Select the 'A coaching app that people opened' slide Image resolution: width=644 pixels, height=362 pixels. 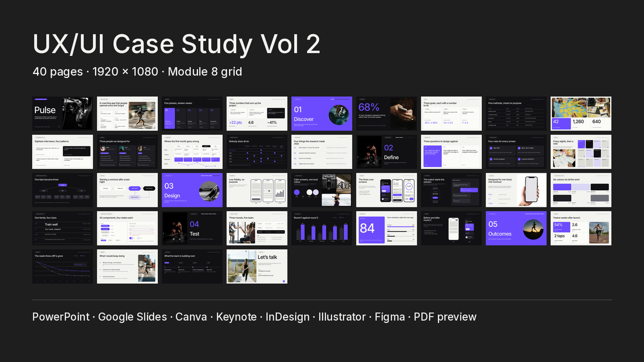point(127,114)
